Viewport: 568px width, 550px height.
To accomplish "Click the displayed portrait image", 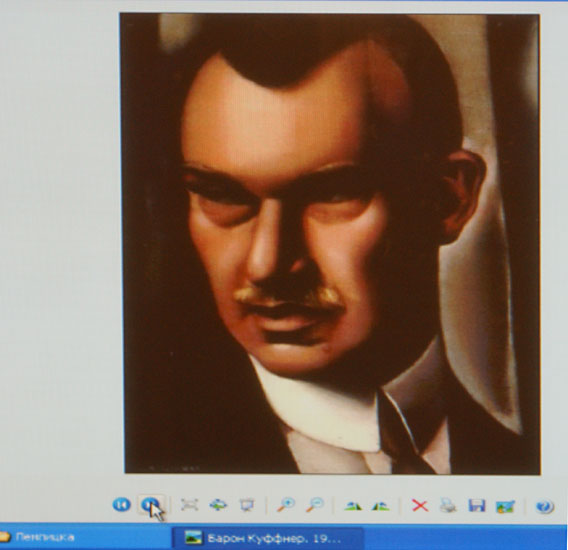I will pyautogui.click(x=331, y=243).
